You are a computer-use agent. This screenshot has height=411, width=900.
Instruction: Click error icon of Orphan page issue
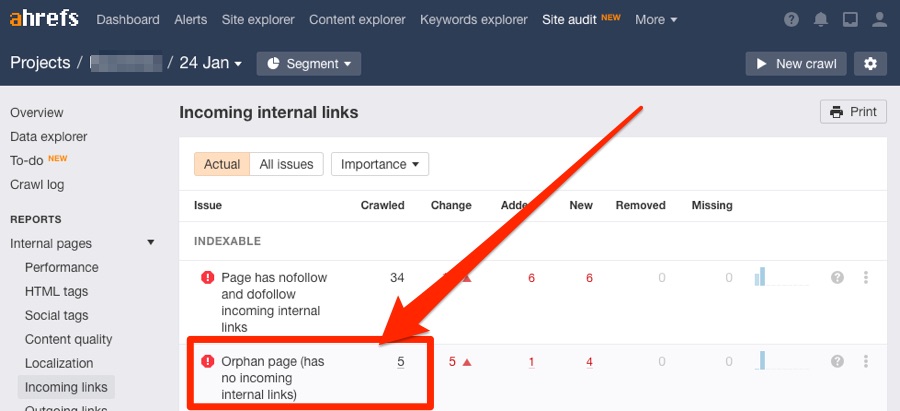(207, 362)
